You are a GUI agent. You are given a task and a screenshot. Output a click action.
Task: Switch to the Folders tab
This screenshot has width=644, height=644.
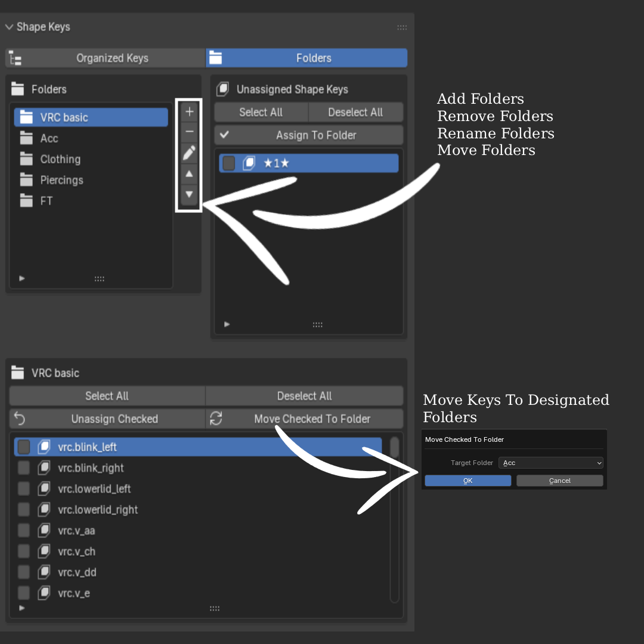[306, 58]
